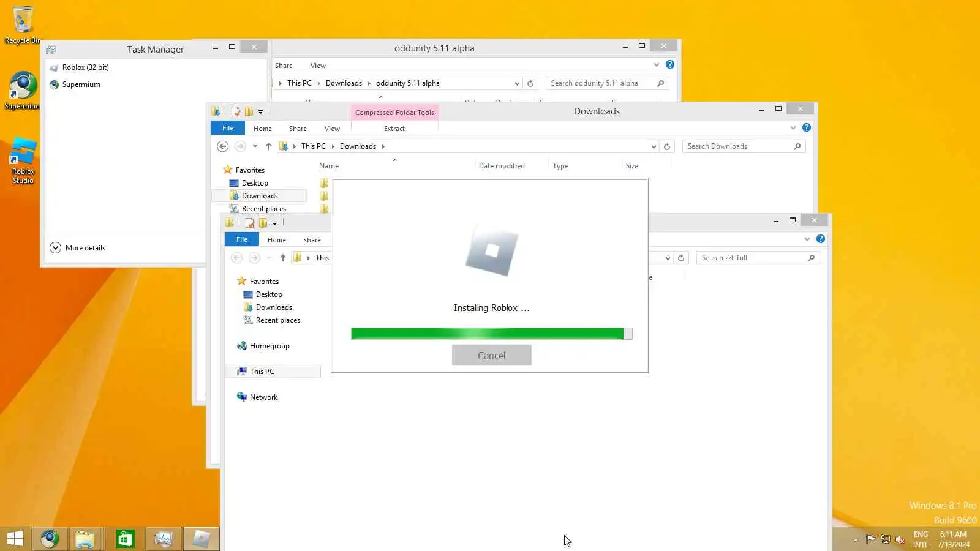Image resolution: width=980 pixels, height=551 pixels.
Task: Go up one level in Downloads window
Action: pyautogui.click(x=269, y=146)
